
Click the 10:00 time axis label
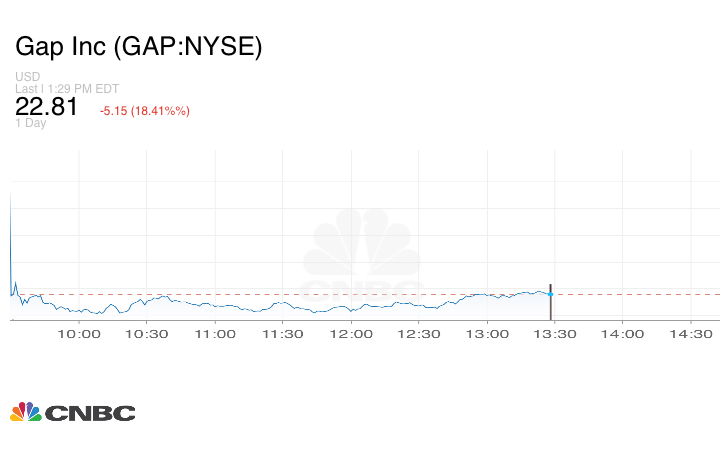tap(79, 334)
